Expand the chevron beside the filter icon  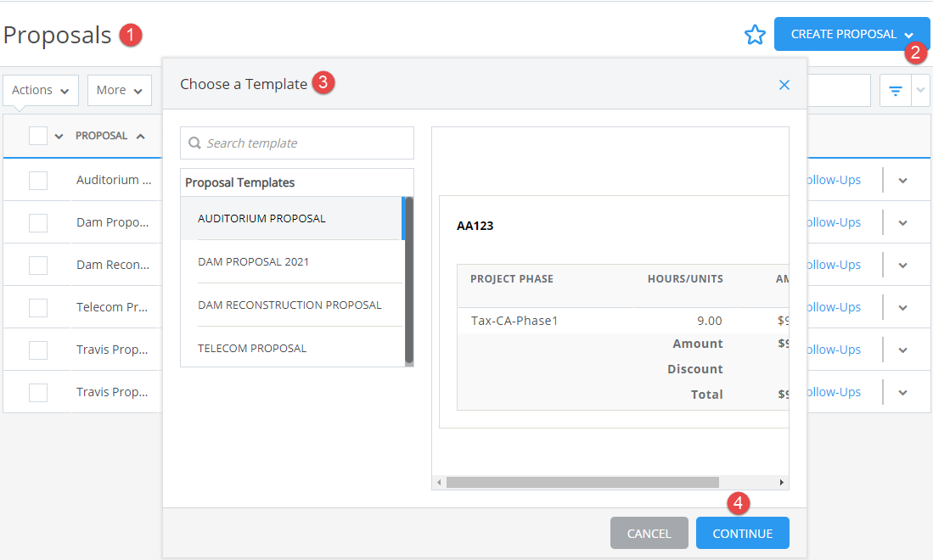click(x=923, y=90)
